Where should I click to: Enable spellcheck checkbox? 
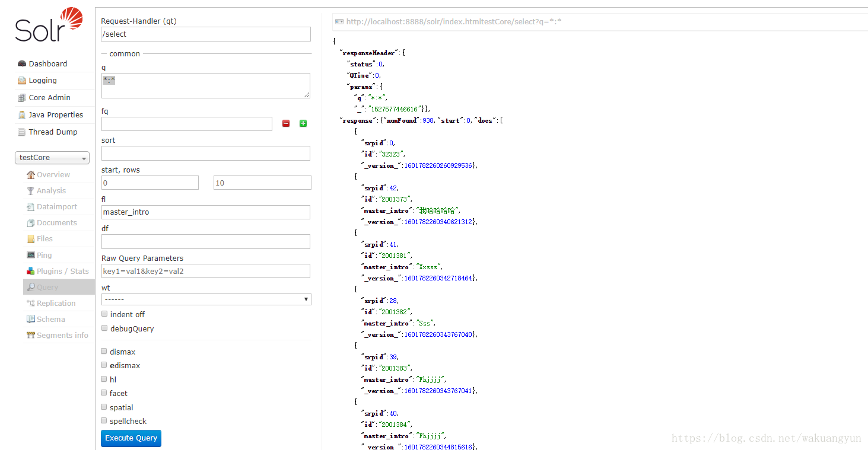click(104, 420)
